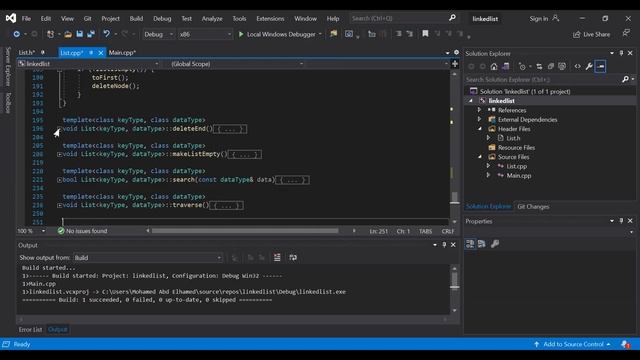Screen dimensions: 640x360
Task: Toggle pin on the List.h tab
Action: pos(42,53)
